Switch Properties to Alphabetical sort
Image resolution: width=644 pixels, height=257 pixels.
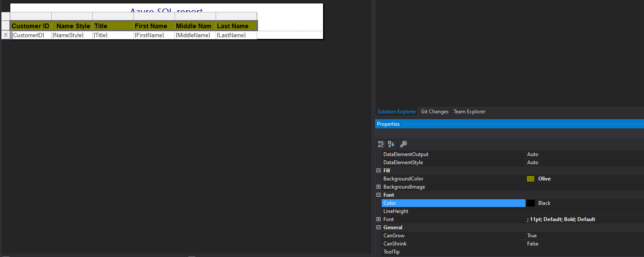click(391, 144)
